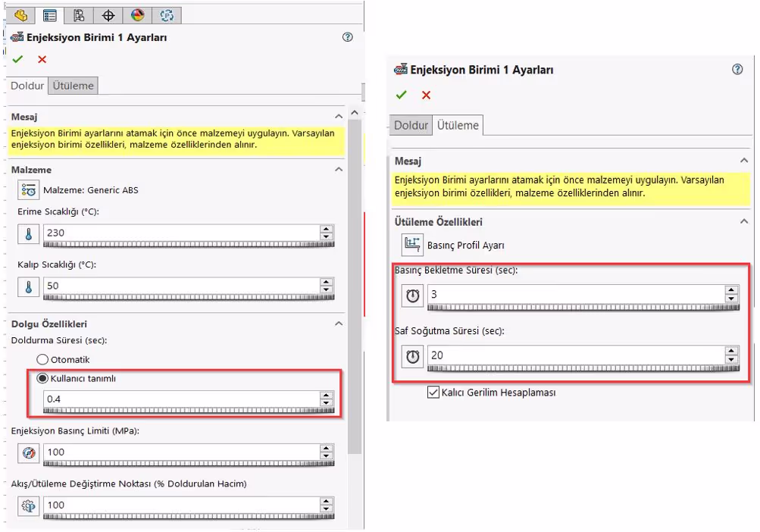The height and width of the screenshot is (532, 760).
Task: Click the Erime Sıcaklığı field showing 230
Action: click(181, 233)
